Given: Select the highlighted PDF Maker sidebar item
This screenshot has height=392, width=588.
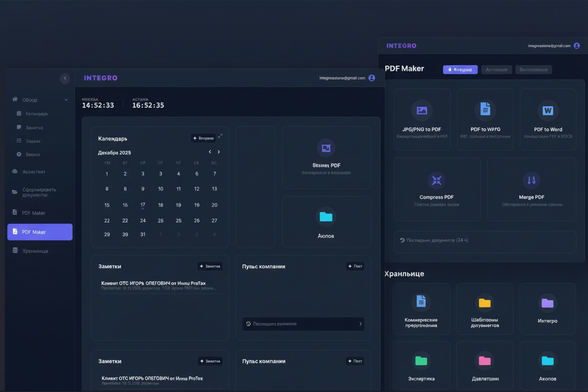Looking at the screenshot, I should click(x=40, y=232).
